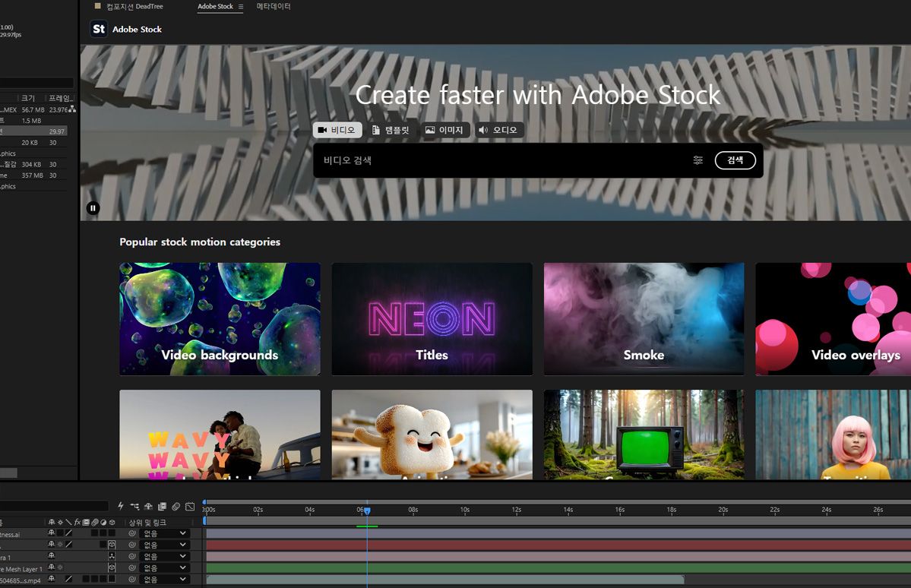Toggle shy switch on the tness.ai layer
The width and height of the screenshot is (911, 588).
tap(52, 533)
